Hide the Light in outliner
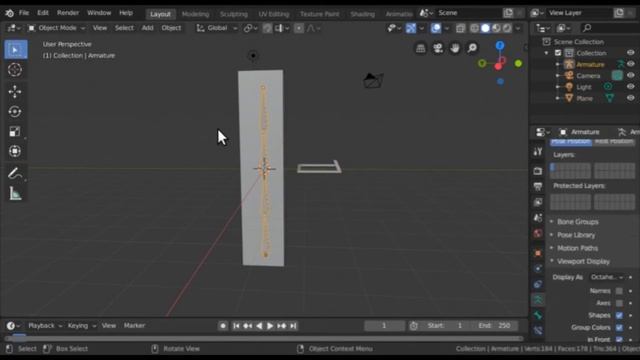The height and width of the screenshot is (360, 640). 631,87
